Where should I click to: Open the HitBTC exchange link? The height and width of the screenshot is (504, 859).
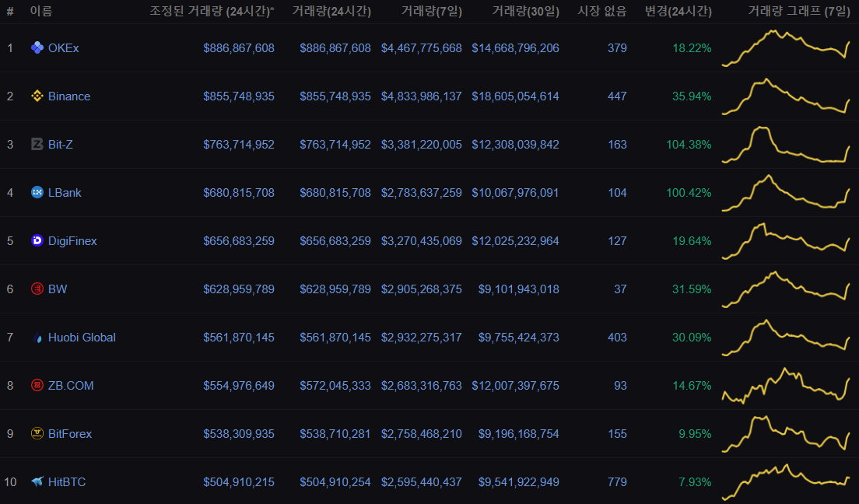pyautogui.click(x=67, y=482)
